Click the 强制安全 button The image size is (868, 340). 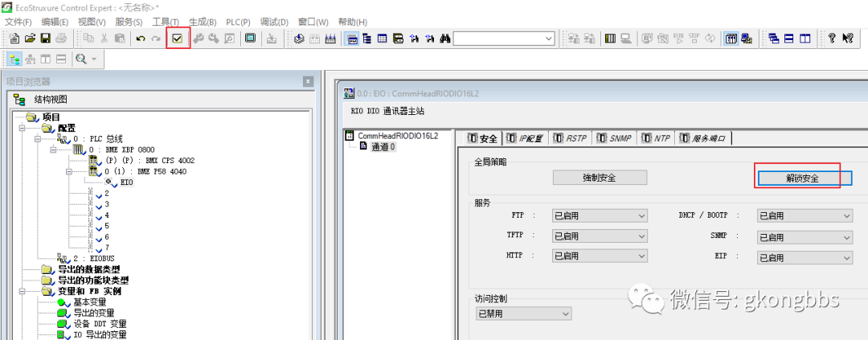pyautogui.click(x=600, y=178)
